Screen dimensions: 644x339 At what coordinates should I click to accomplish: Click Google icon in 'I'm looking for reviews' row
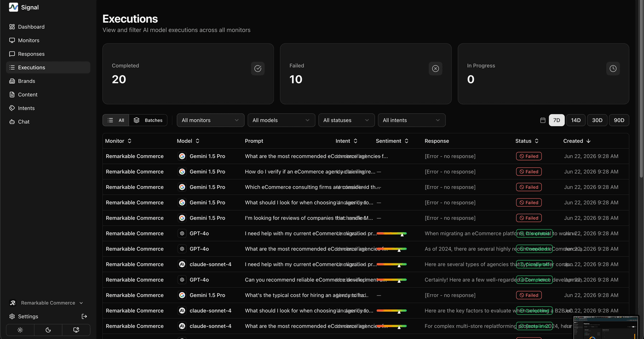click(182, 218)
